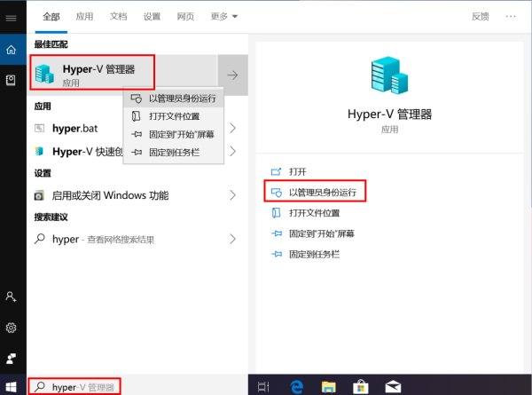Open Microsoft Store from taskbar

point(360,386)
